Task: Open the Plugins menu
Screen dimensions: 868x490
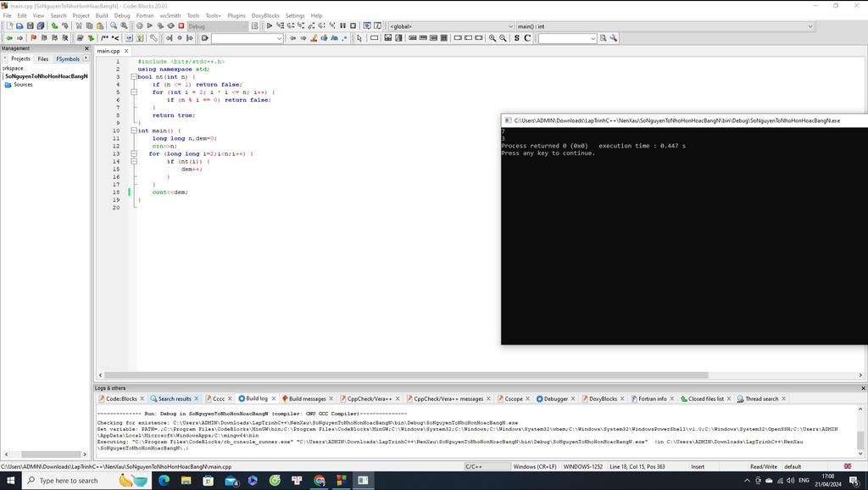Action: [x=236, y=15]
